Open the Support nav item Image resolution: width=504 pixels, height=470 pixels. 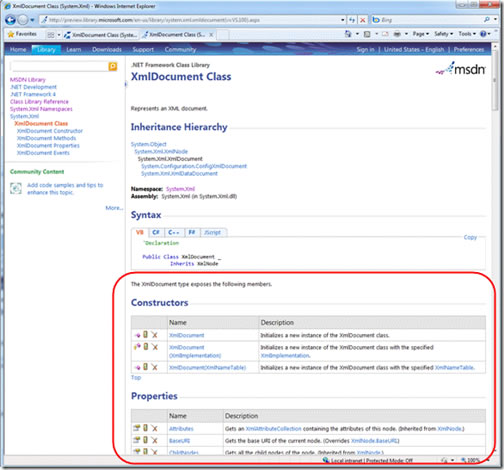143,49
